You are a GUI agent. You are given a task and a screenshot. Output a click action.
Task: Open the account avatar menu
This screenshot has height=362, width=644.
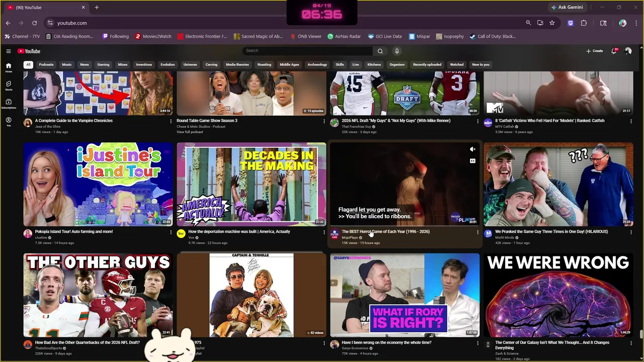(628, 51)
